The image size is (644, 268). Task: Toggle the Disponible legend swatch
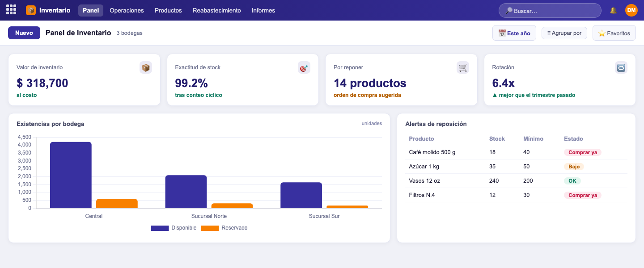pyautogui.click(x=160, y=228)
